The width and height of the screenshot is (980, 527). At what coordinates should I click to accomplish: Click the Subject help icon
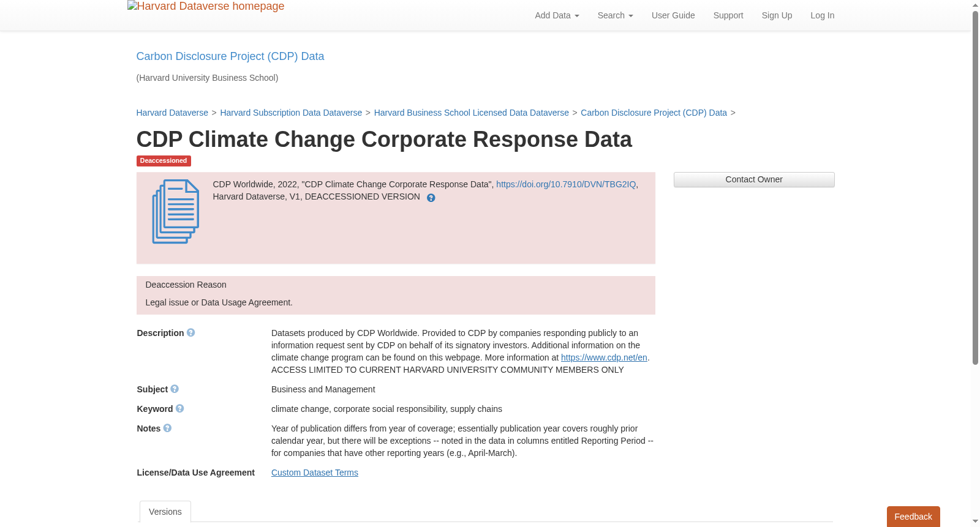[x=175, y=389]
